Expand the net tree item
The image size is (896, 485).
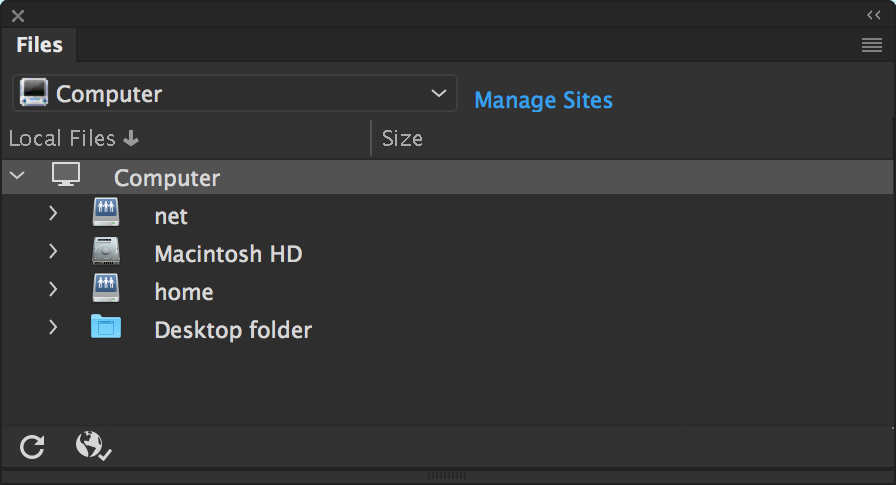(53, 213)
